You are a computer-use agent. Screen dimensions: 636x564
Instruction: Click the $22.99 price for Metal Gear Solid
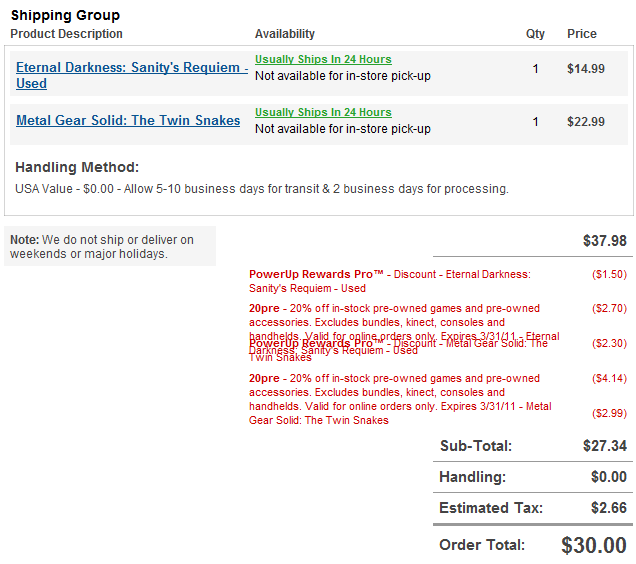click(x=585, y=122)
